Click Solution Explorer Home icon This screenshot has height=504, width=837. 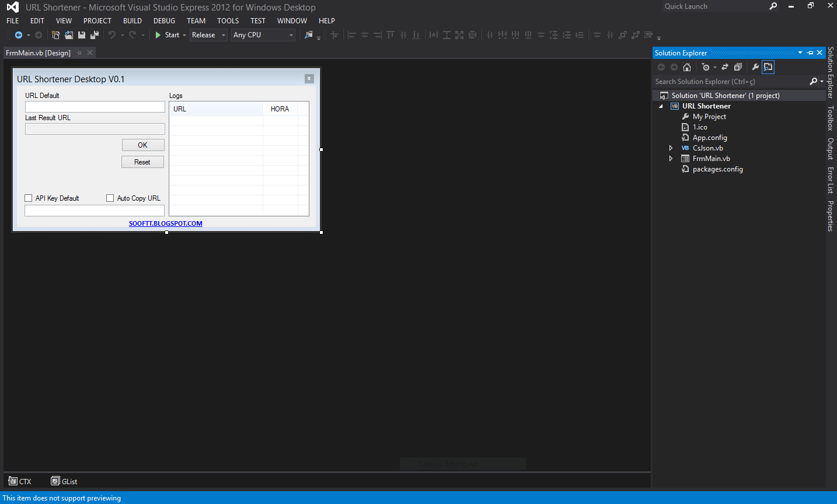pyautogui.click(x=687, y=67)
